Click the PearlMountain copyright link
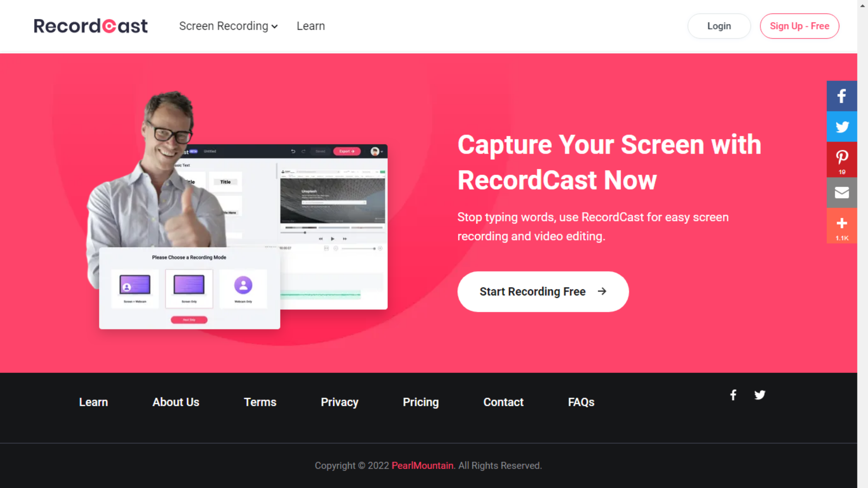 (422, 466)
